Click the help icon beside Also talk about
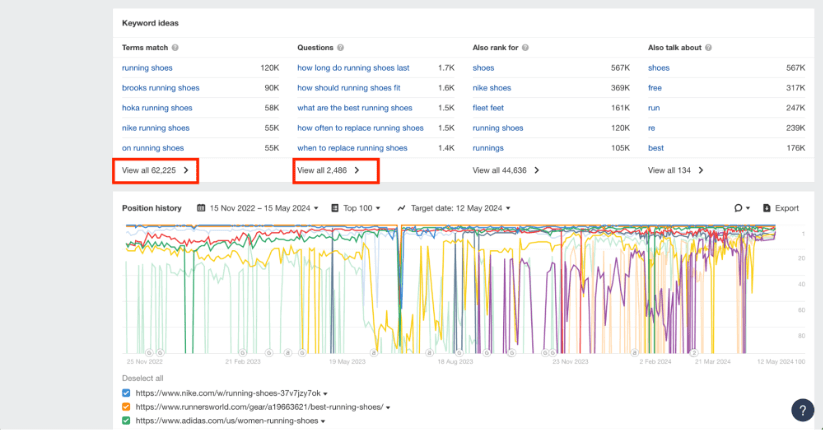This screenshot has width=823, height=430. point(711,48)
